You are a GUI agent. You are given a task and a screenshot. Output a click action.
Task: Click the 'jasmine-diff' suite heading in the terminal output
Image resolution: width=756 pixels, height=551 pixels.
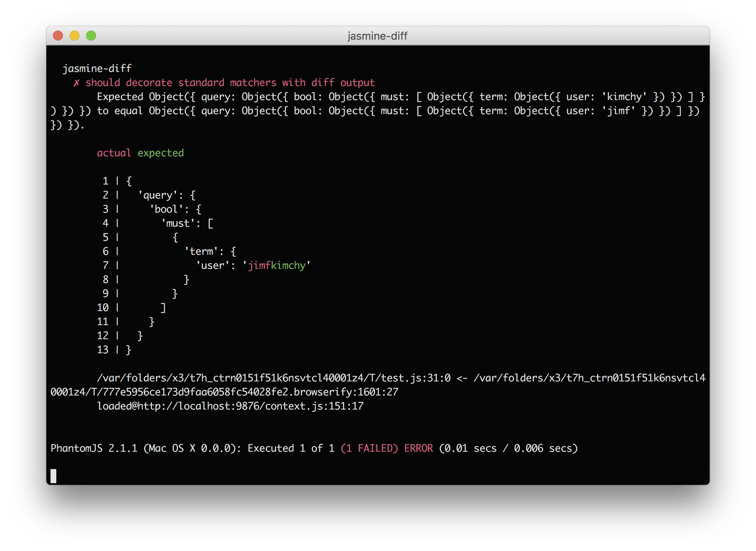point(97,68)
